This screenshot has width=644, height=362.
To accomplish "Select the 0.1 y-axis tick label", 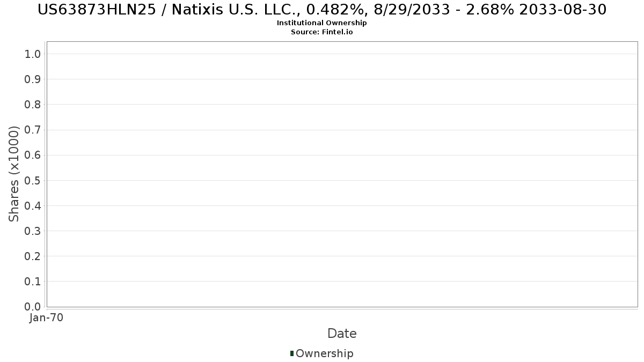I will pos(33,281).
